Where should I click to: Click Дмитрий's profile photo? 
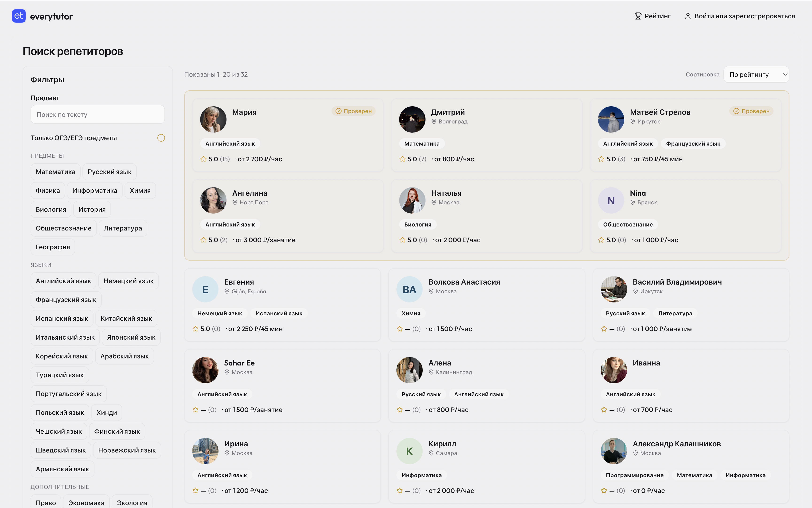[412, 119]
